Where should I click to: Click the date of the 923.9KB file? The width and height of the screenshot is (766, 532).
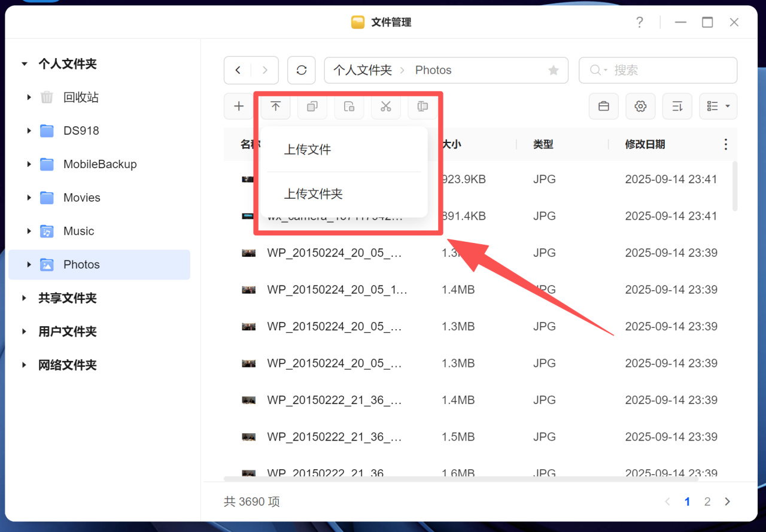[x=671, y=179]
